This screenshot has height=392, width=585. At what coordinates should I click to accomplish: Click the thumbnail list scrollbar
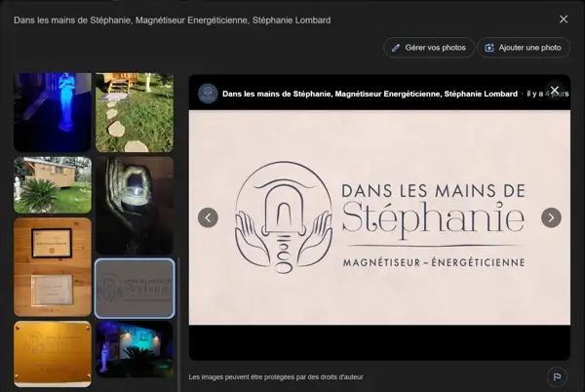178,325
